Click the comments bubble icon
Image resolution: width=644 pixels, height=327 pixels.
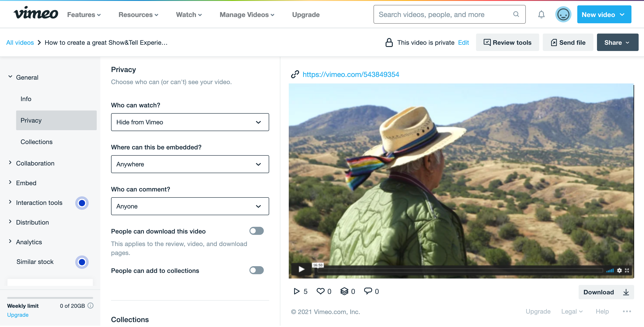[368, 291]
